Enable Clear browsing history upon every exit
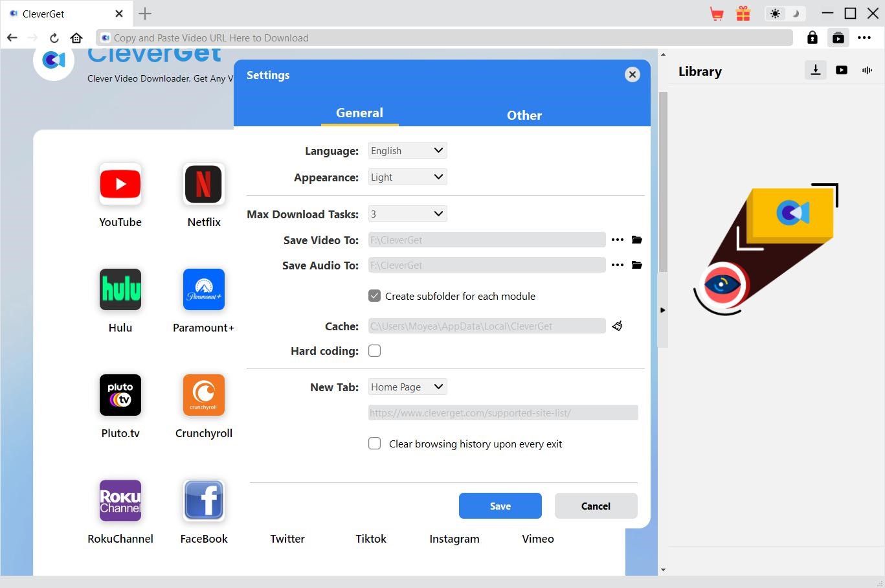The width and height of the screenshot is (885, 588). pyautogui.click(x=375, y=444)
